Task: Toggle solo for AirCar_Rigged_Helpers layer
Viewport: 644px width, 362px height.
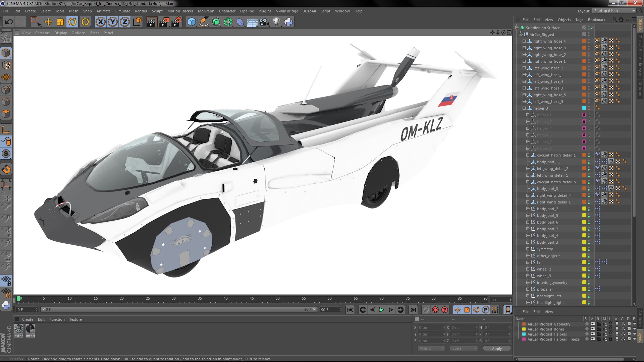Action: coord(587,334)
